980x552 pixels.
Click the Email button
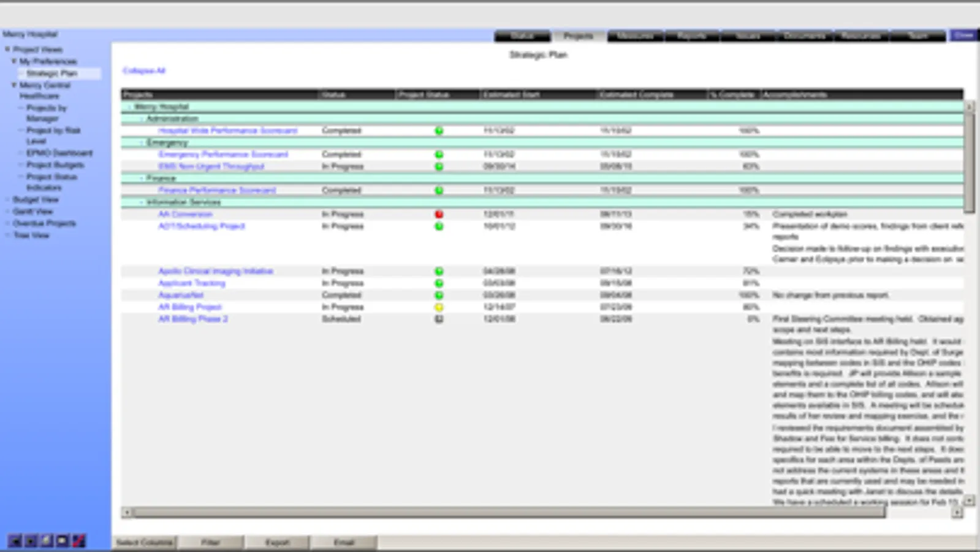click(x=344, y=542)
